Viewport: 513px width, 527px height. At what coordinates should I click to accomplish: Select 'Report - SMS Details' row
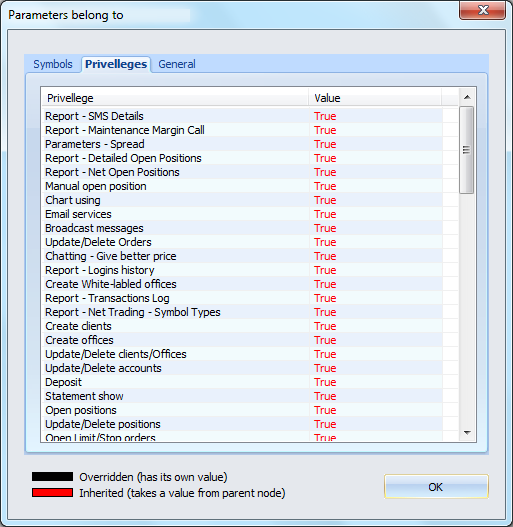(242, 116)
